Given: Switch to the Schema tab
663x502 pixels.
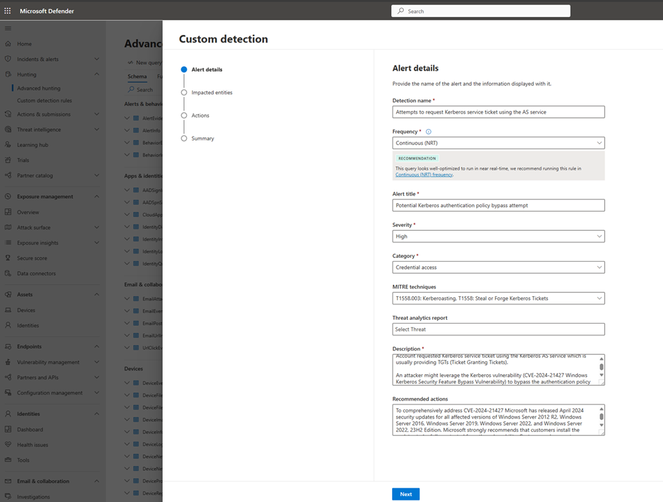Looking at the screenshot, I should [x=137, y=77].
